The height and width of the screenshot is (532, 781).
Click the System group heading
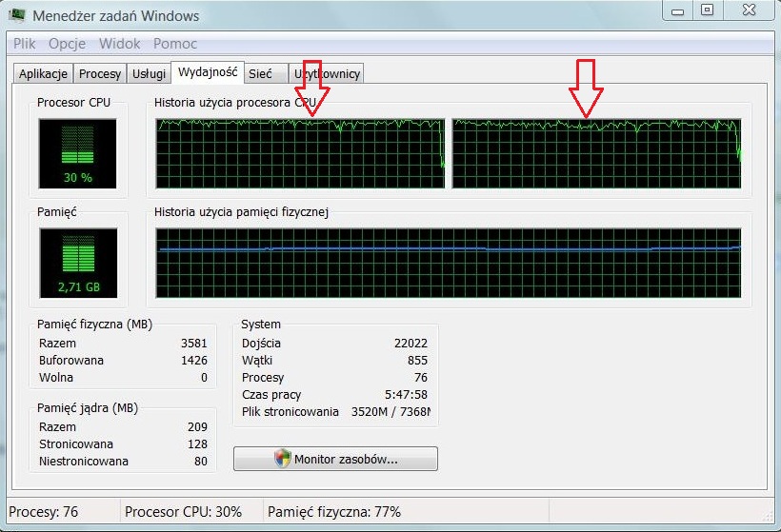[261, 325]
